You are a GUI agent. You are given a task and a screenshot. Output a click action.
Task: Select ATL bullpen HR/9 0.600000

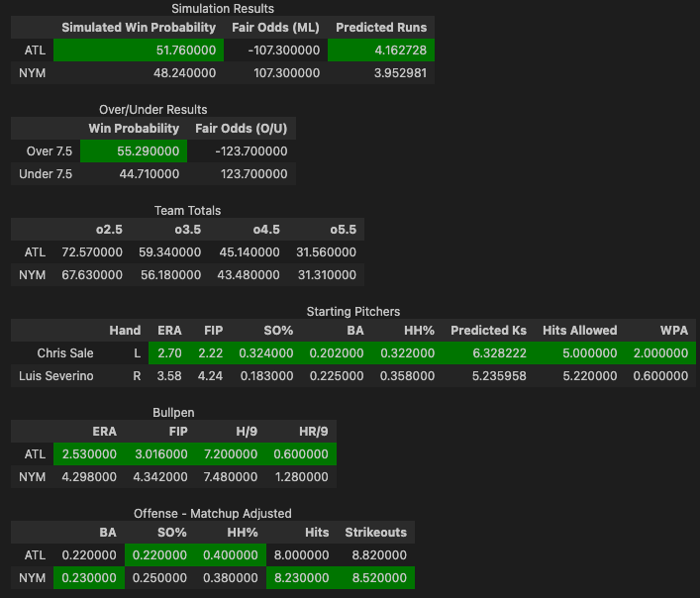point(301,453)
